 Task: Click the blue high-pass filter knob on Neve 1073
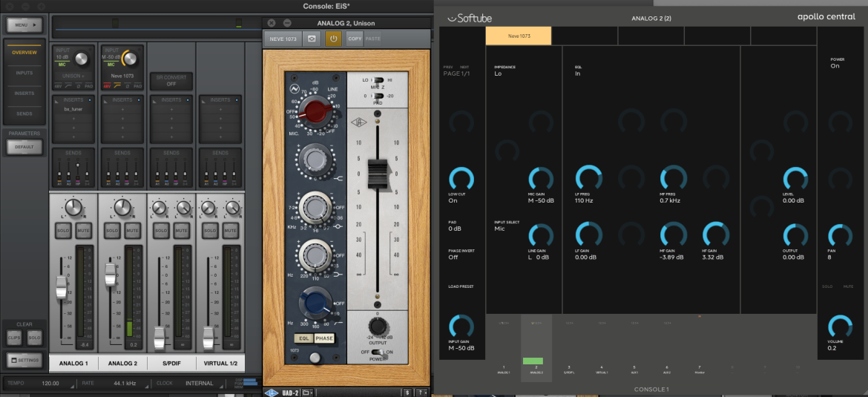click(315, 304)
